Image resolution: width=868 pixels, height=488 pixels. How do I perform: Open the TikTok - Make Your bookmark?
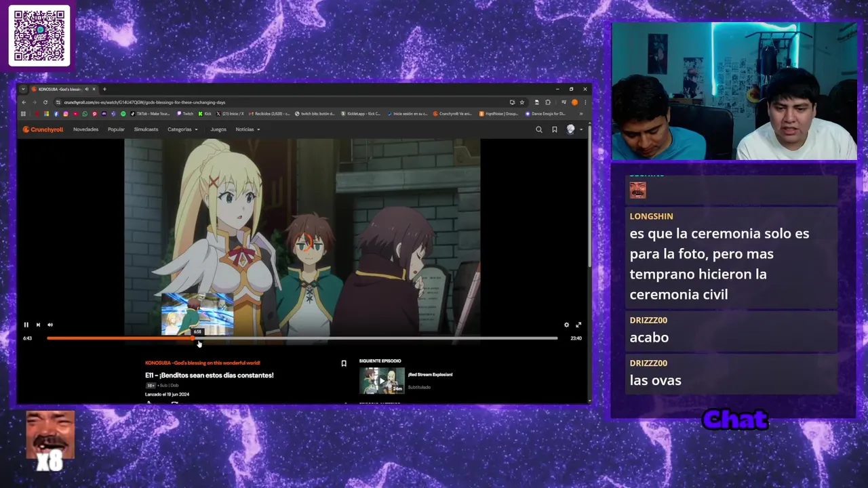150,114
